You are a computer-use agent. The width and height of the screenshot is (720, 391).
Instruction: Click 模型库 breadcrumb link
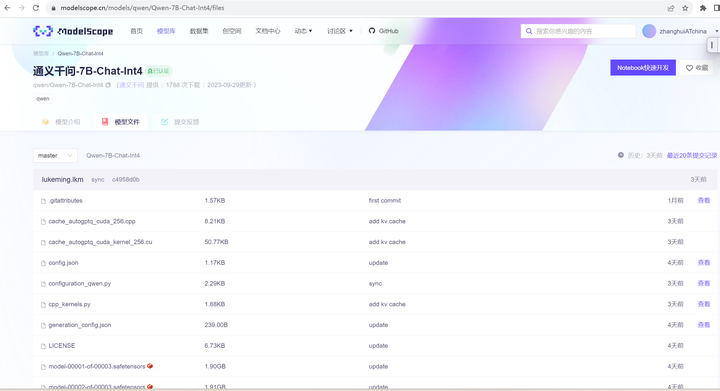(x=41, y=53)
